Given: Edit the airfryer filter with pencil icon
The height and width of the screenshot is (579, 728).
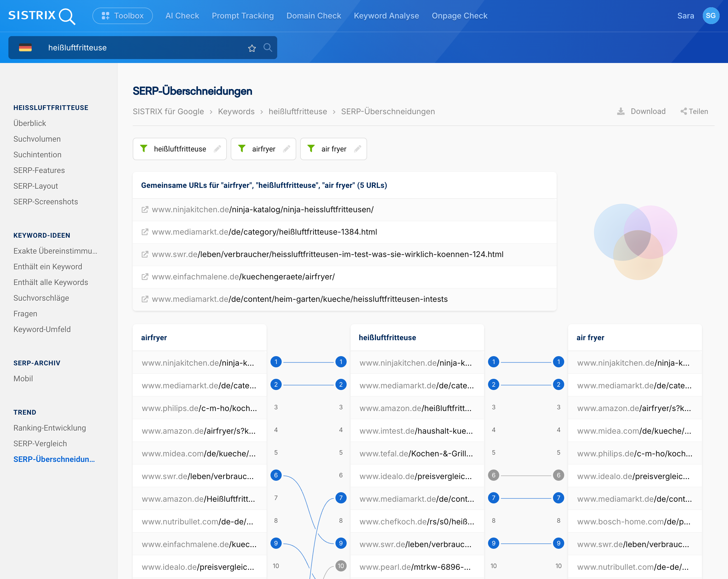Looking at the screenshot, I should (287, 149).
